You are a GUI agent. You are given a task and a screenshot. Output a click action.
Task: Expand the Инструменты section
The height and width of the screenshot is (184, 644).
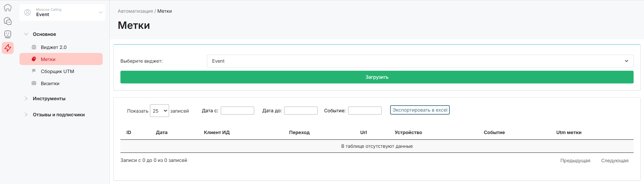(26, 99)
